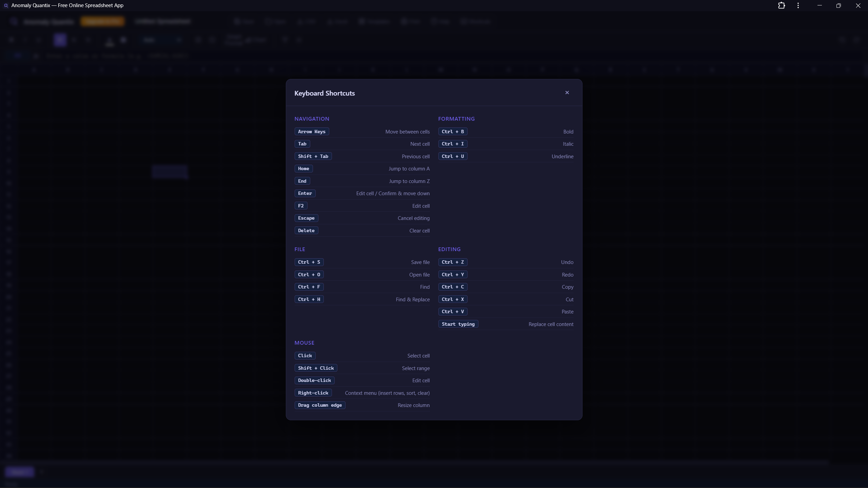Viewport: 868px width, 488px height.
Task: Minimize the application window
Action: pyautogui.click(x=820, y=5)
